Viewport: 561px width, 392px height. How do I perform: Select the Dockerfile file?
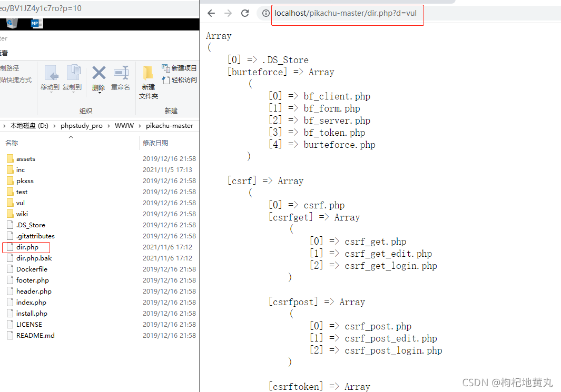[32, 269]
